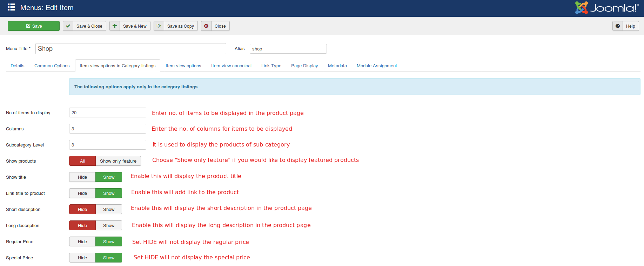Hide the Regular Price

coord(82,241)
